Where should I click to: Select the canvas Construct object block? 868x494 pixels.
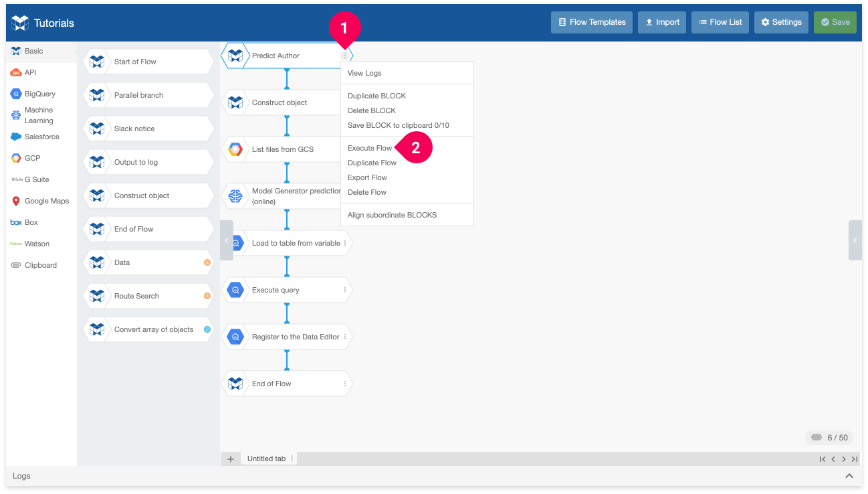[x=281, y=102]
